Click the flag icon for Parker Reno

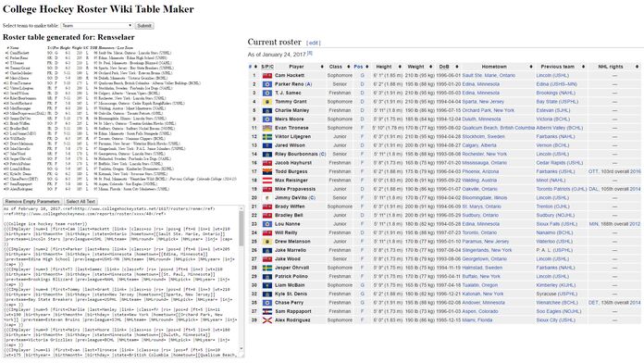point(267,84)
